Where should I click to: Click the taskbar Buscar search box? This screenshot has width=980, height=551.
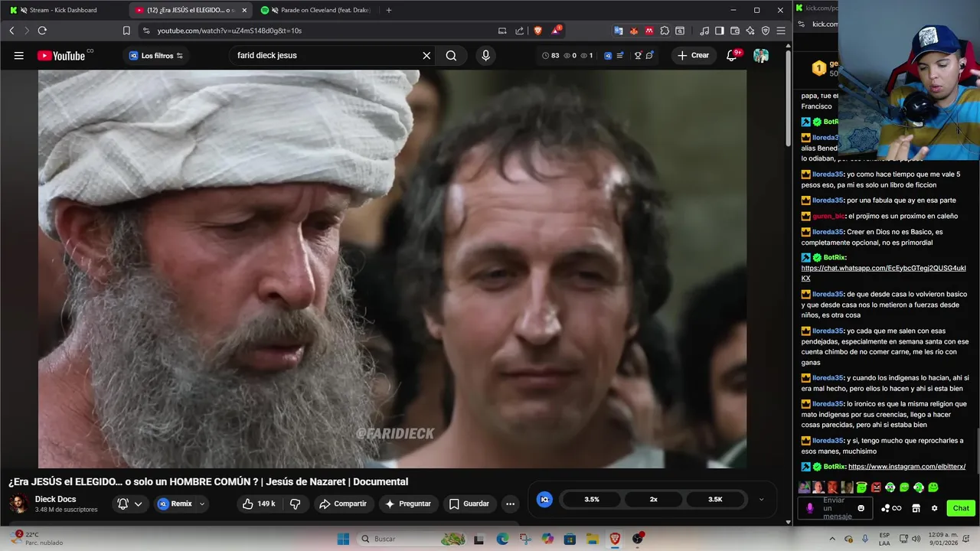pyautogui.click(x=413, y=539)
